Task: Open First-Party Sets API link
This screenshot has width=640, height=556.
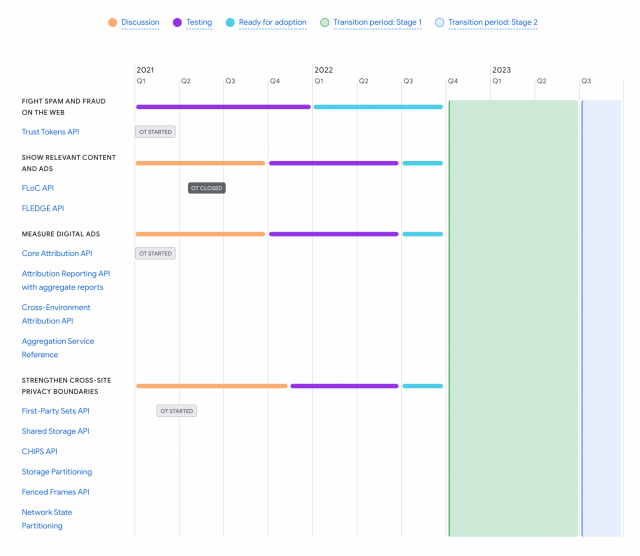Action: pos(56,411)
